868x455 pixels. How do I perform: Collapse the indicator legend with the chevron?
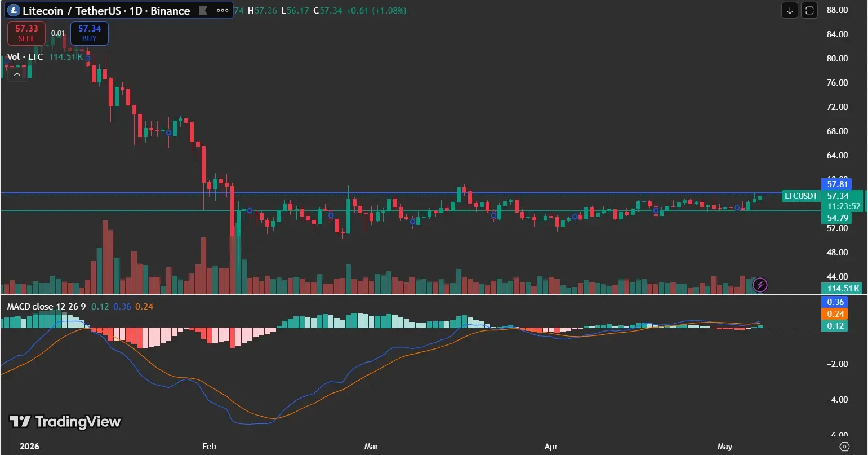pyautogui.click(x=17, y=74)
